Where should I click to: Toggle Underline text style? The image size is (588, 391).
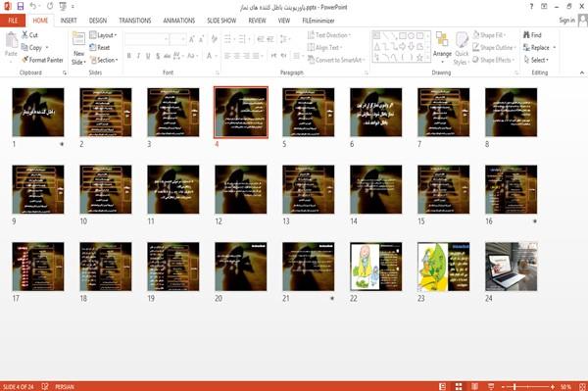pos(148,56)
